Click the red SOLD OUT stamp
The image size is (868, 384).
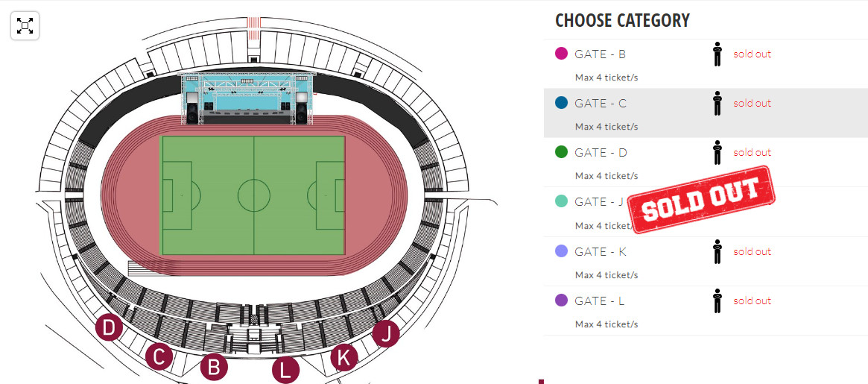703,200
